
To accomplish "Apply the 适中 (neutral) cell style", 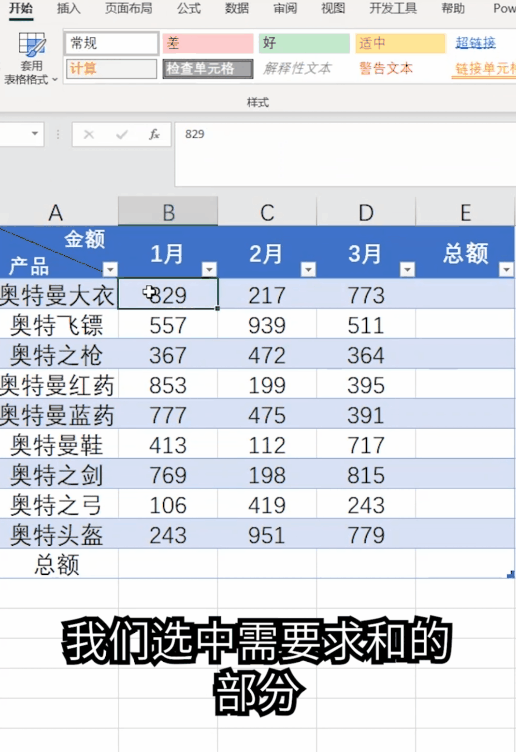I will tap(400, 43).
